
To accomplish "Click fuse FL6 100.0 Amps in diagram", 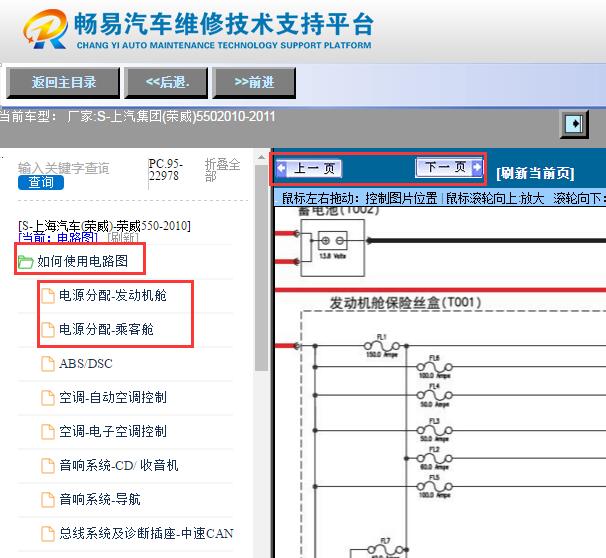I will click(434, 367).
